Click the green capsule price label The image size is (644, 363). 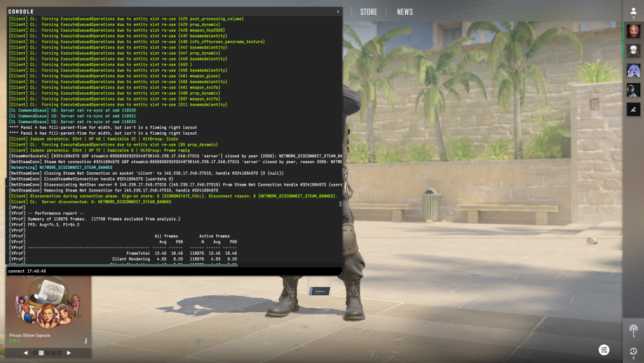(x=14, y=341)
